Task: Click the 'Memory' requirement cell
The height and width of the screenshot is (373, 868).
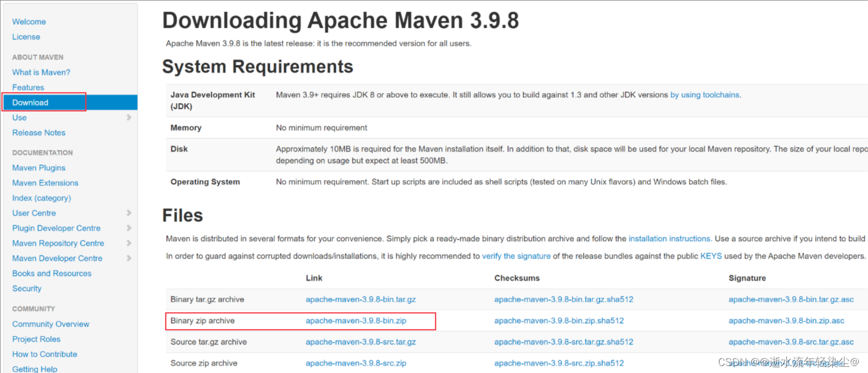Action: click(186, 127)
